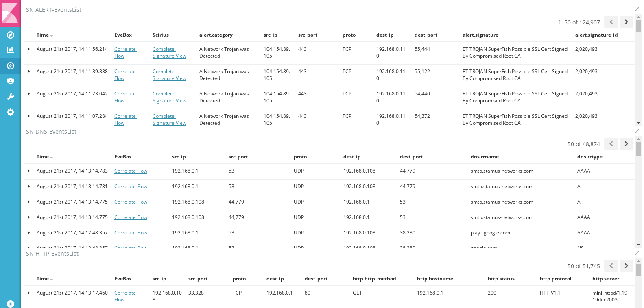
Task: Select dest_port 38,280 cell in the 14:12:48.357 DNS row
Action: click(x=408, y=233)
